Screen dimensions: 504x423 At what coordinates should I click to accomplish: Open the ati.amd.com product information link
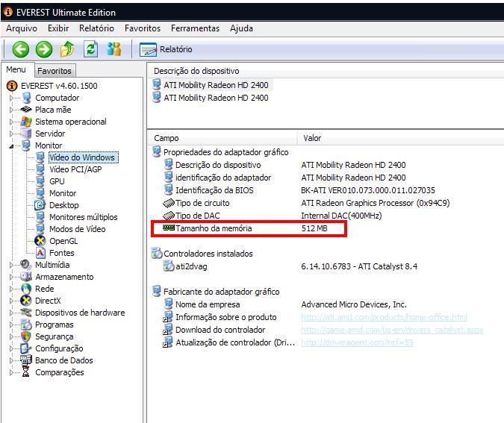(384, 317)
